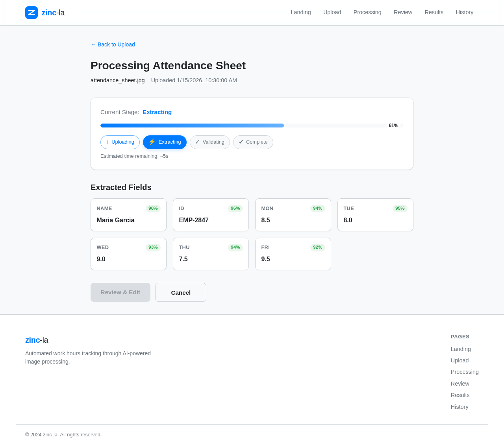Click the upload arrow icon in Uploading chip
Screen dimensions: 504x445
107,142
